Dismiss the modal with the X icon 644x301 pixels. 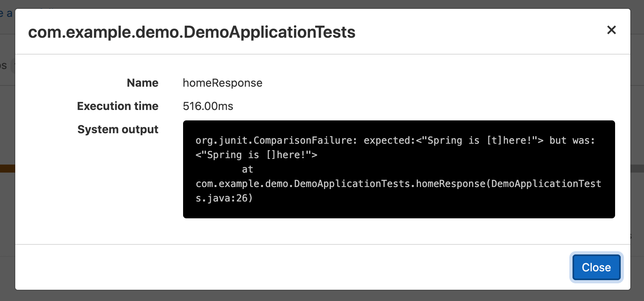[x=611, y=30]
